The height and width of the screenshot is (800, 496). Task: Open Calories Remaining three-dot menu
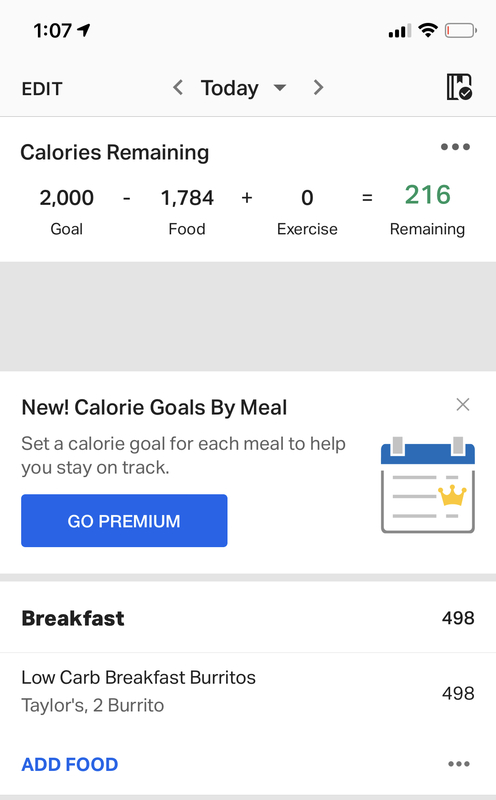(x=455, y=147)
